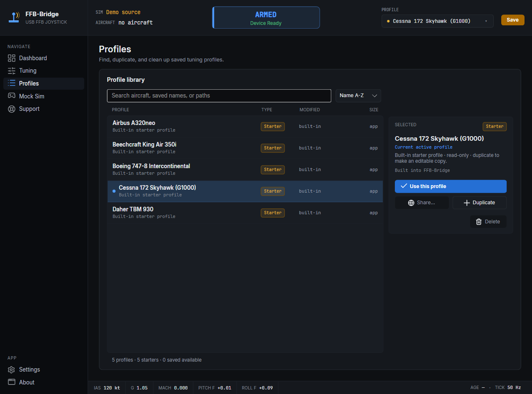The height and width of the screenshot is (394, 532).
Task: Select the Beechcraft King Air 350i profile
Action: click(245, 148)
